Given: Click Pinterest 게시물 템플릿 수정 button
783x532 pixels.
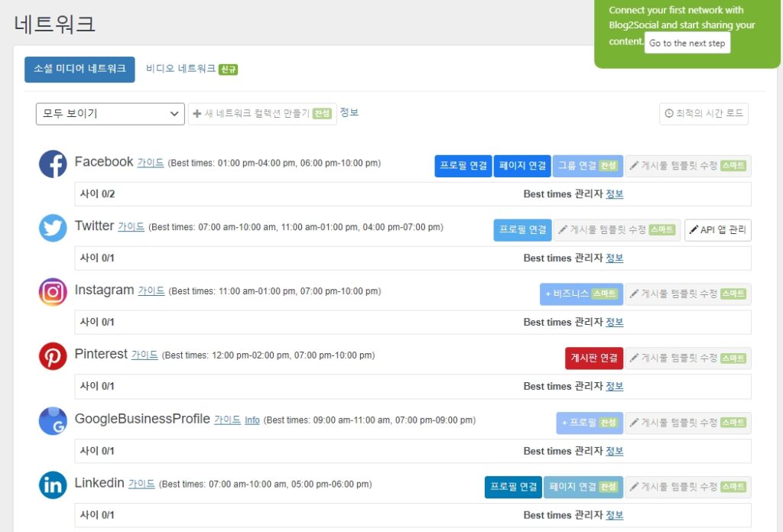Looking at the screenshot, I should (x=688, y=358).
